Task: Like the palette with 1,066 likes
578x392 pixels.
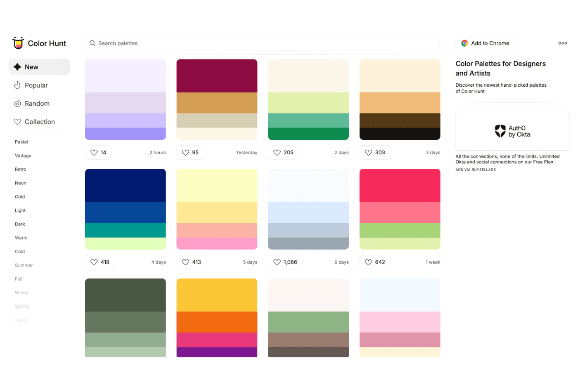Action: (285, 262)
